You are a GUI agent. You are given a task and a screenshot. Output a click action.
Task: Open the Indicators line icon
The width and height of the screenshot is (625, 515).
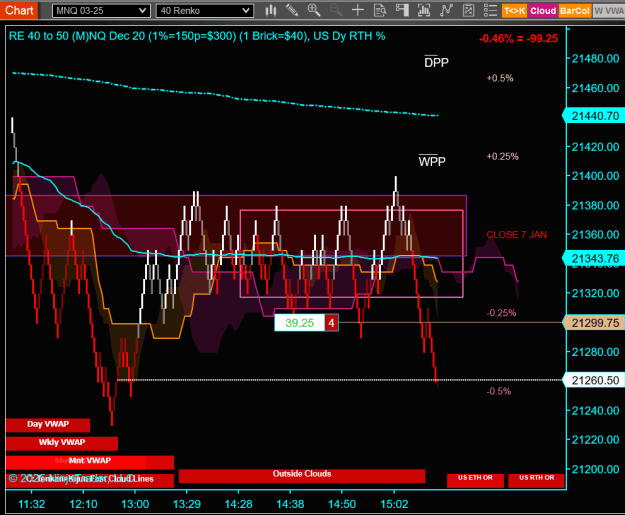coord(446,10)
